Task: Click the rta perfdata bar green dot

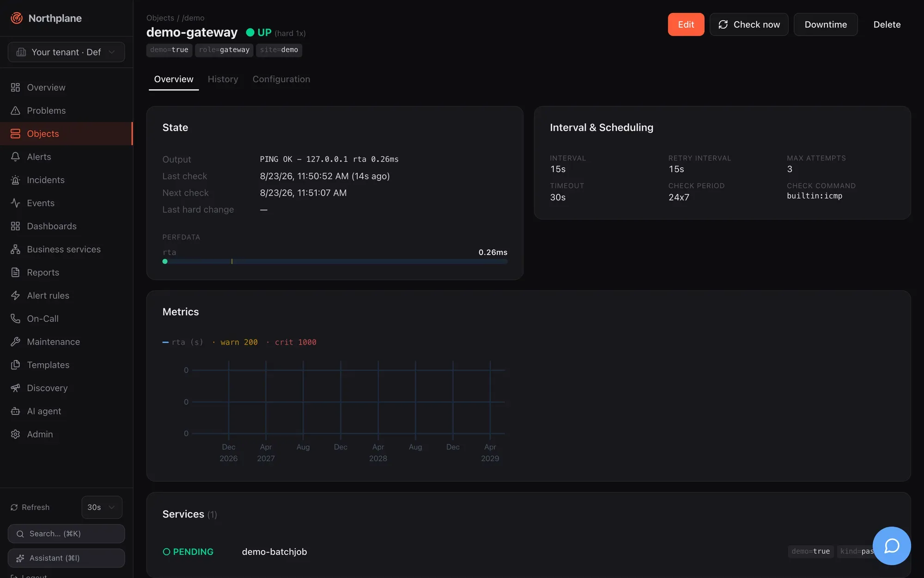Action: (x=165, y=262)
